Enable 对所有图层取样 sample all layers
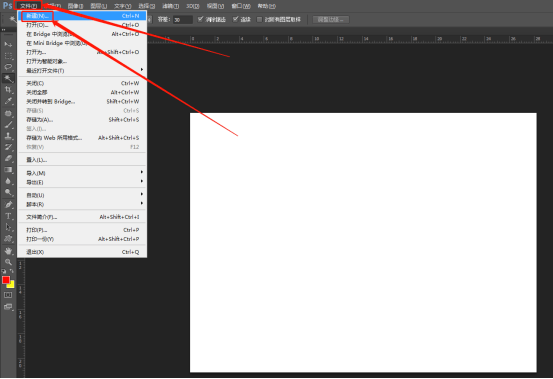553x379 pixels. point(260,19)
